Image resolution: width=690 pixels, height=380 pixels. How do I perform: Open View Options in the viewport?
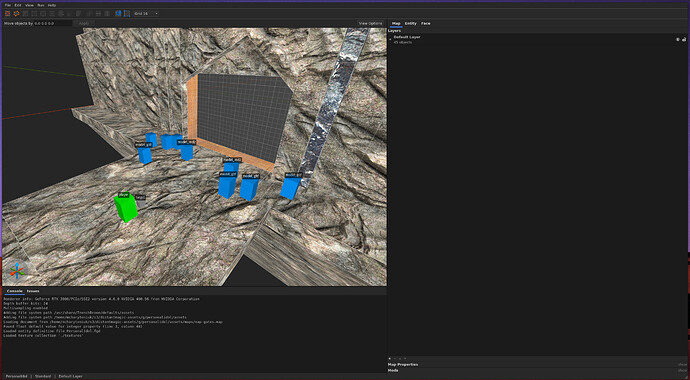(371, 23)
